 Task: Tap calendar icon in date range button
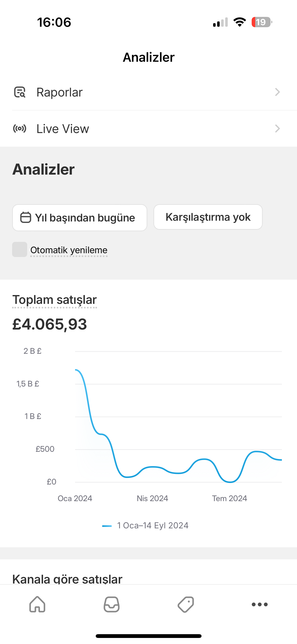coord(25,217)
